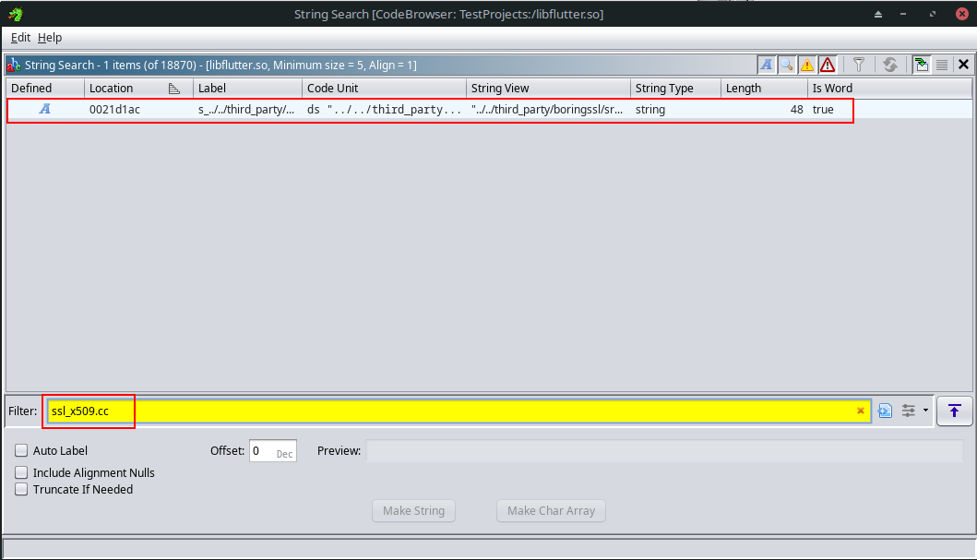Check Include Alignment Nulls
This screenshot has height=560, width=977.
pos(22,472)
